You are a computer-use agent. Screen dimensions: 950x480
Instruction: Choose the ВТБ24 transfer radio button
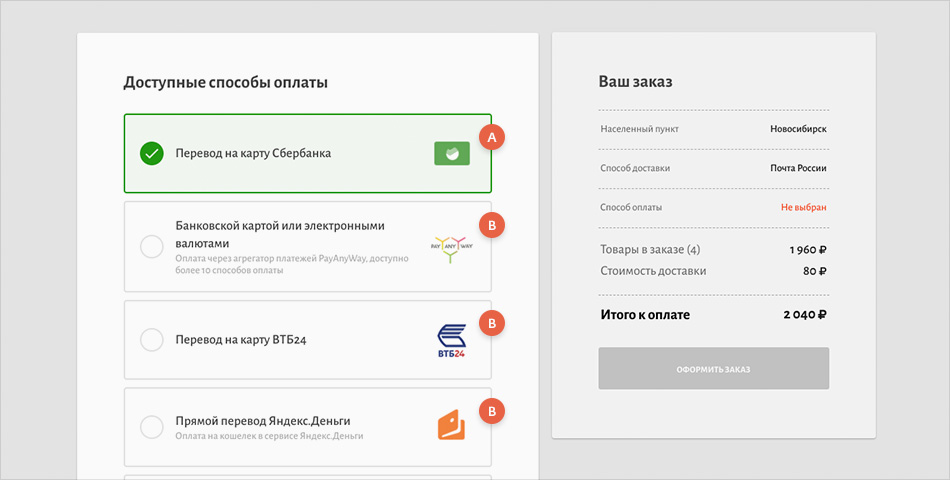pos(151,339)
